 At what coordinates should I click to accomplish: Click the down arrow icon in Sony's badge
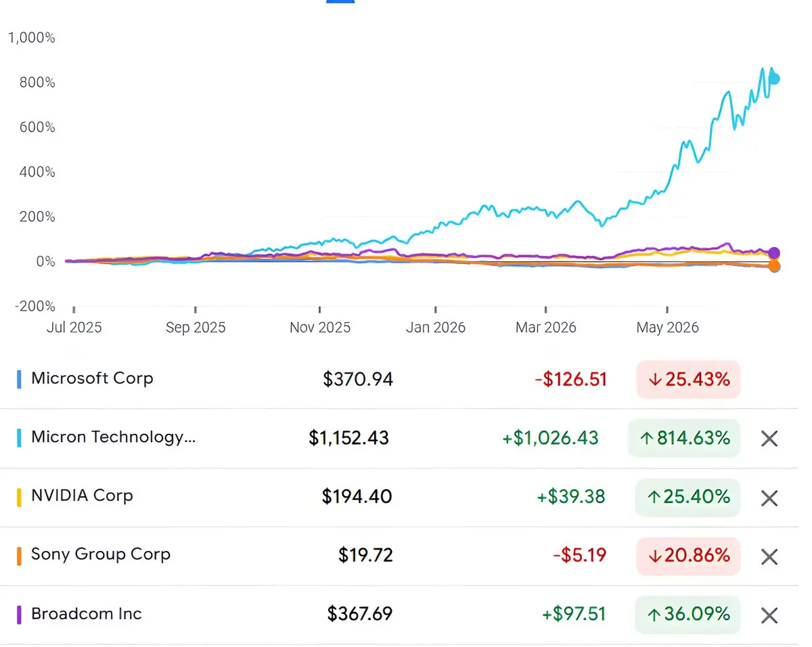[x=654, y=557]
